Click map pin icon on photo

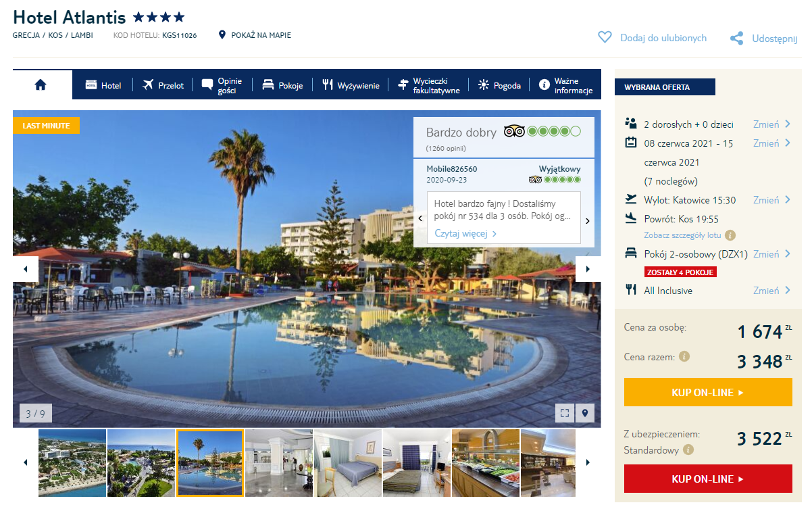(x=585, y=412)
